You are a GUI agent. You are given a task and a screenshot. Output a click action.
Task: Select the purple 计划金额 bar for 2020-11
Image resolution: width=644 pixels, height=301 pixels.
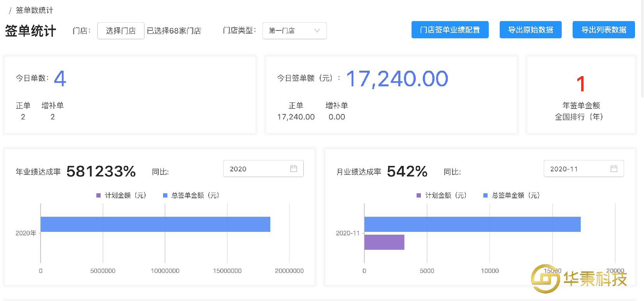pyautogui.click(x=384, y=242)
